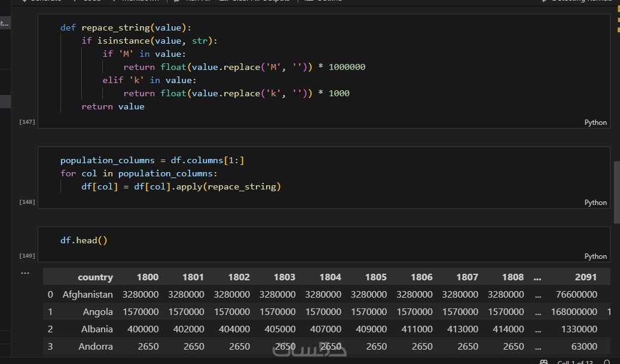
Task: Open the output actions ellipsis menu
Action: pos(25,273)
